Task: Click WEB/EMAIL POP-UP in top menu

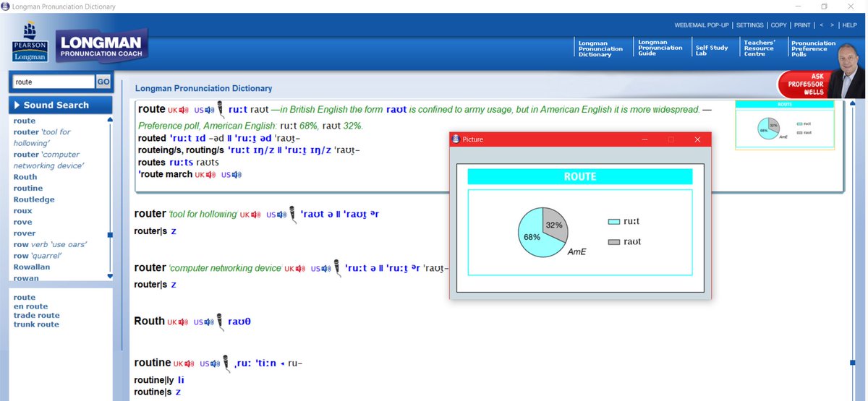Action: 702,25
